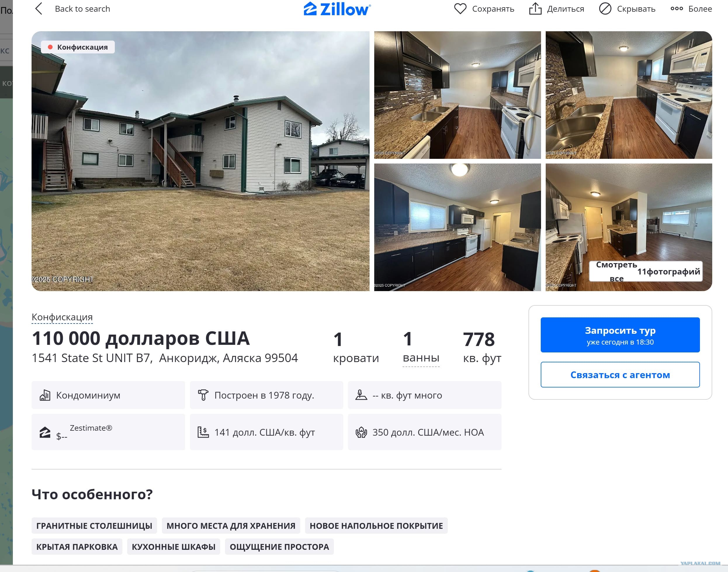
Task: Click the condominium building icon
Action: click(x=45, y=395)
